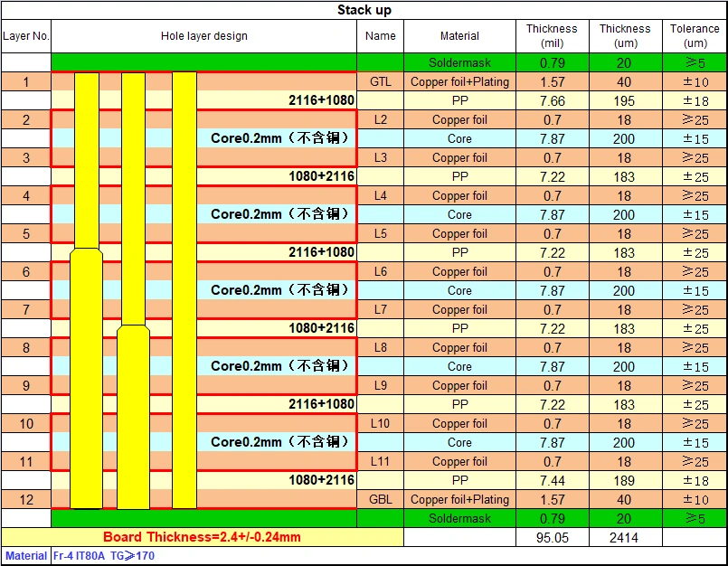Click the 'Material' column header cell
Screen dimensions: 728x566
459,36
